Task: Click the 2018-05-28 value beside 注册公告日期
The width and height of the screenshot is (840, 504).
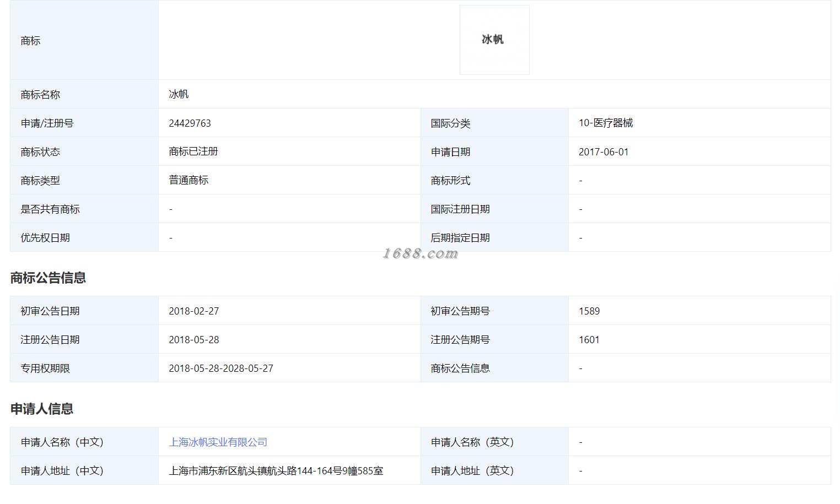Action: tap(194, 339)
